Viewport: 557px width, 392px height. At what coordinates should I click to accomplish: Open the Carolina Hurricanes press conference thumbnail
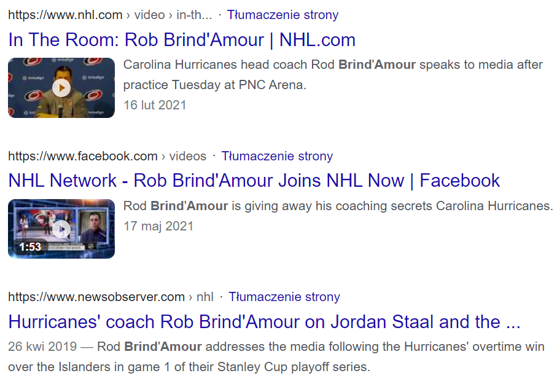pos(61,87)
